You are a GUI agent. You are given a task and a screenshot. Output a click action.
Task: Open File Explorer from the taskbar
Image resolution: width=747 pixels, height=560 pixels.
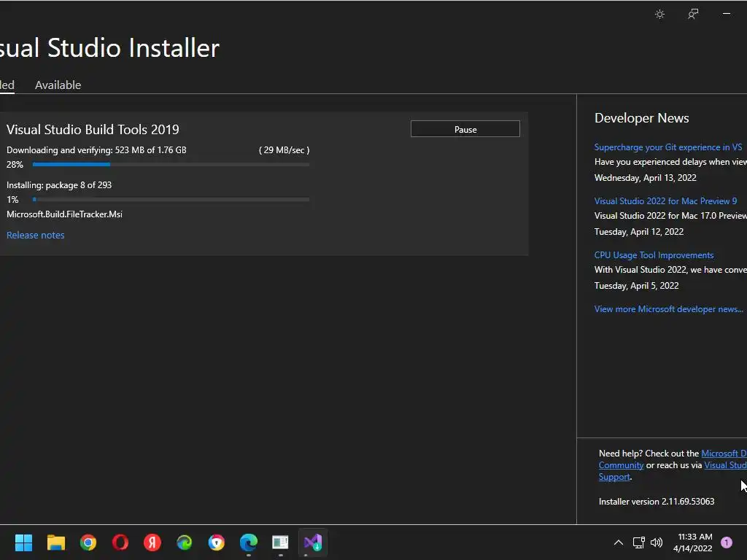[x=55, y=542]
